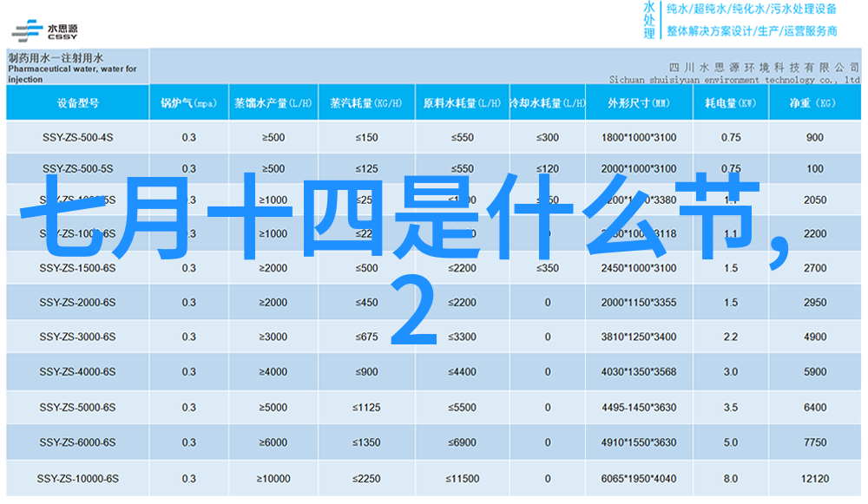This screenshot has height=504, width=868.
Task: Click the 原料水耗量(L/H) column header
Action: click(462, 103)
